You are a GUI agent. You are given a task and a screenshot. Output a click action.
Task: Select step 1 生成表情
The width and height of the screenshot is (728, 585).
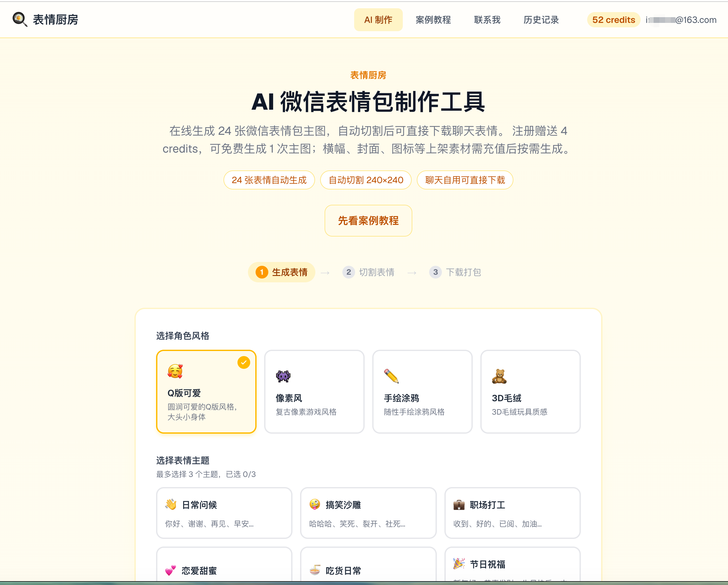[282, 272]
